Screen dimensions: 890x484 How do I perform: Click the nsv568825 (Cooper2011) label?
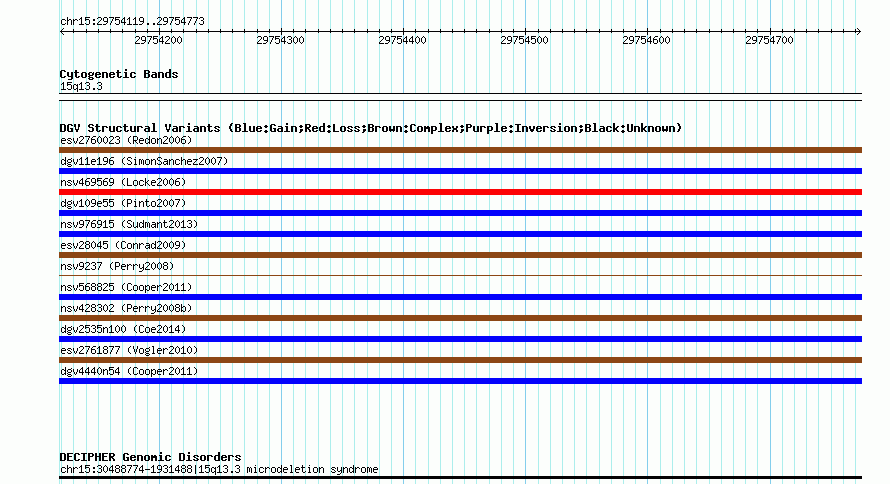[x=126, y=287]
